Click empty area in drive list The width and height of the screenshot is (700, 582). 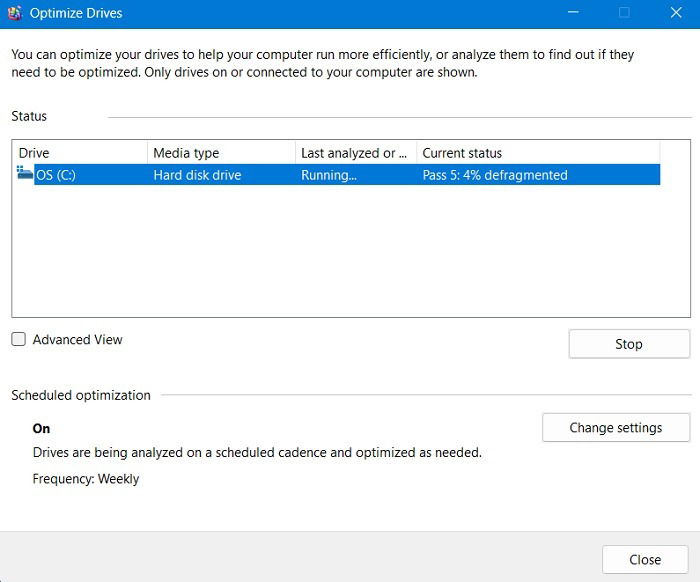[x=351, y=251]
